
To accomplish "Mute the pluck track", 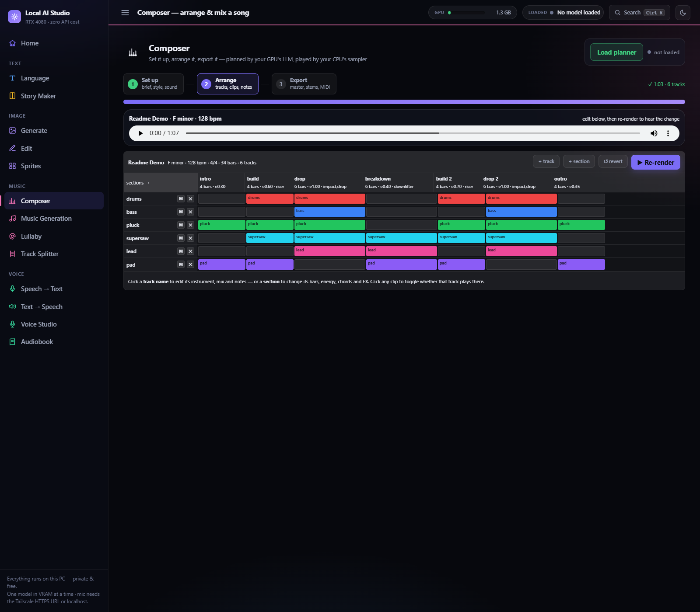I will (181, 225).
